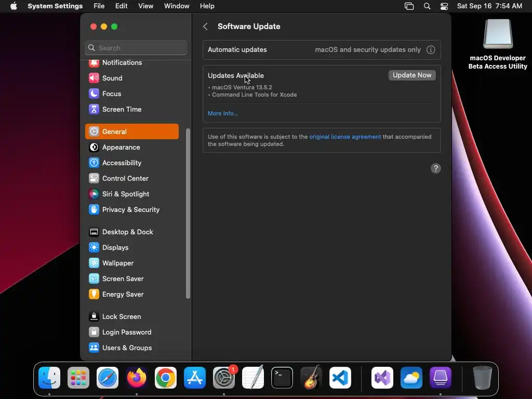Open the cloud app in the Dock

click(411, 378)
